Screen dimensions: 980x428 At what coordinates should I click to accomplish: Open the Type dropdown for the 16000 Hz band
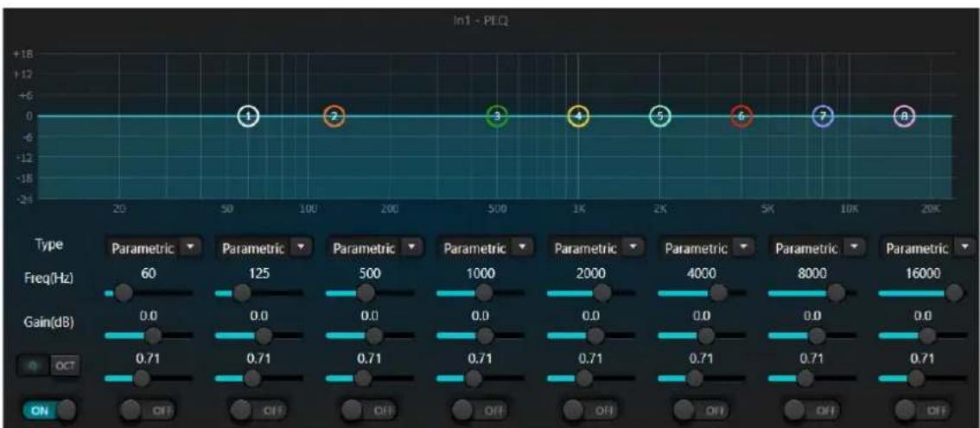(x=929, y=248)
